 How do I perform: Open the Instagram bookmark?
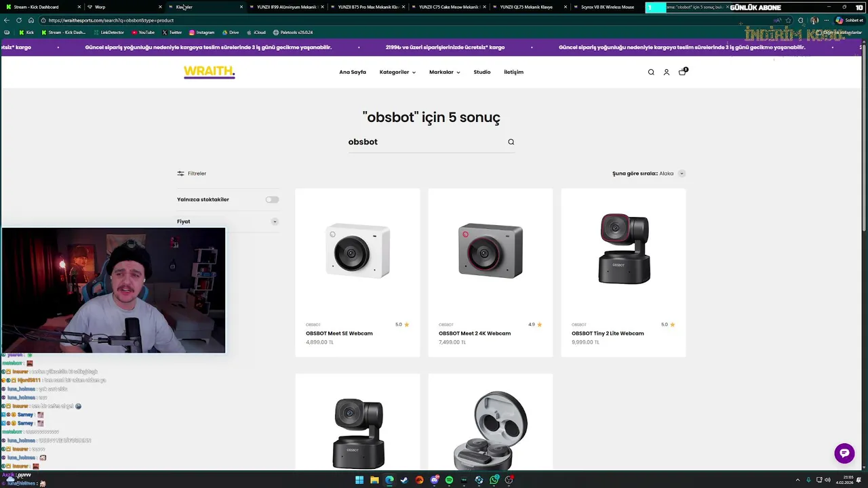pos(202,33)
